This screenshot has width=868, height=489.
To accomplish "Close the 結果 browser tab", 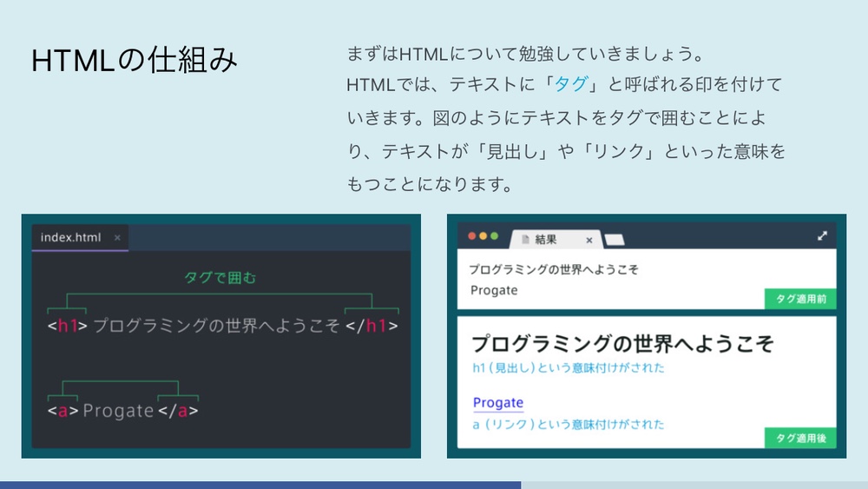I will point(589,240).
